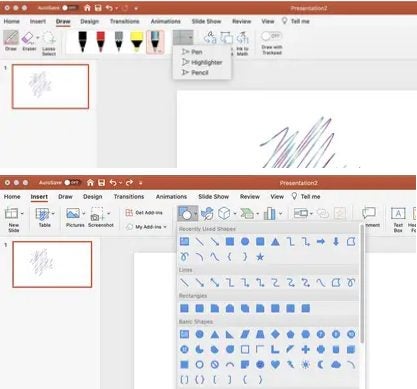Open the Draw tab in lower window
This screenshot has height=389, width=417.
65,197
